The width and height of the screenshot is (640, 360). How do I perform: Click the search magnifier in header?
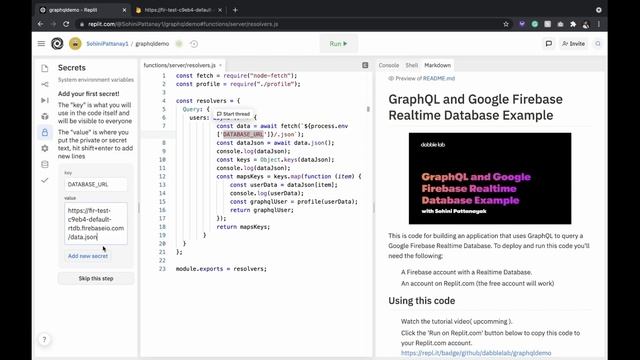click(598, 44)
